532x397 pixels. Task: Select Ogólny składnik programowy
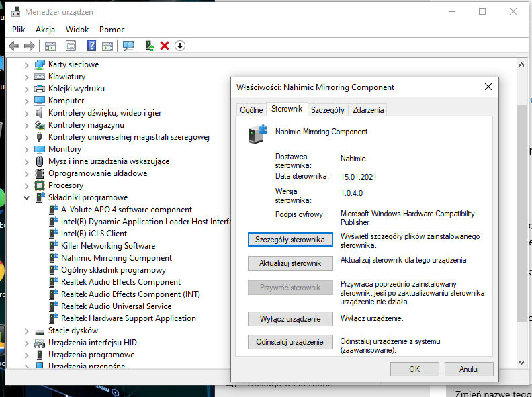tap(114, 270)
